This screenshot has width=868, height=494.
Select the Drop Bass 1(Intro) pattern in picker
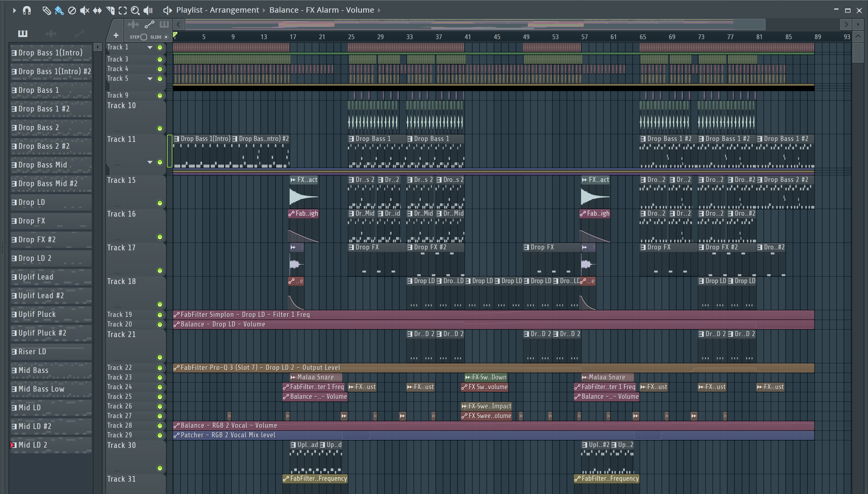[51, 53]
